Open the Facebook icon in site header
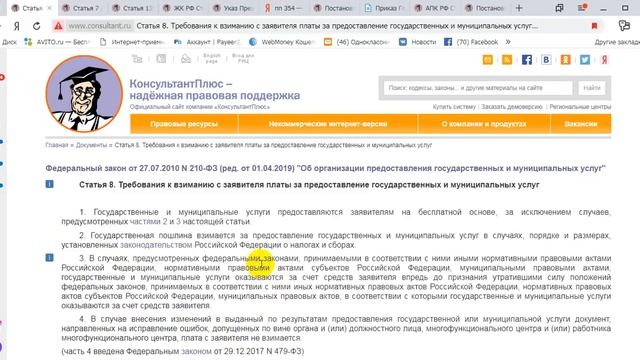This screenshot has height=360, width=640. click(527, 60)
